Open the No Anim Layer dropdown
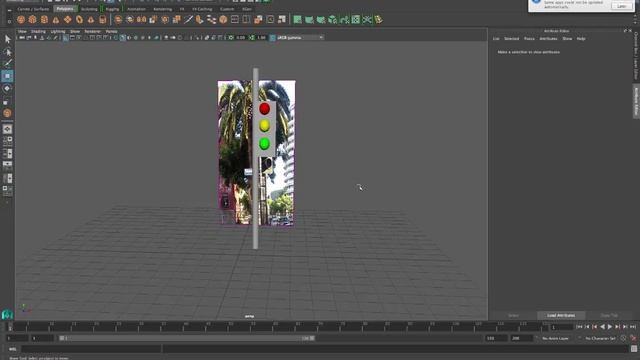 coord(557,338)
